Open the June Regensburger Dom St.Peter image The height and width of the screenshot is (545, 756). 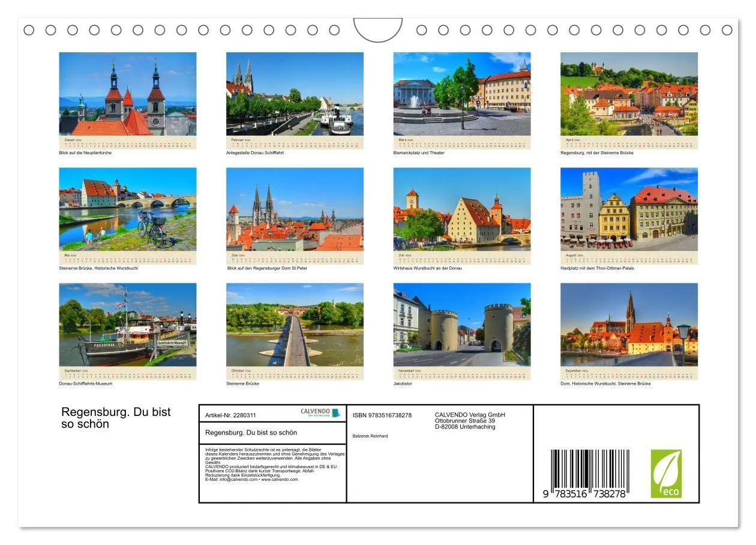(295, 209)
